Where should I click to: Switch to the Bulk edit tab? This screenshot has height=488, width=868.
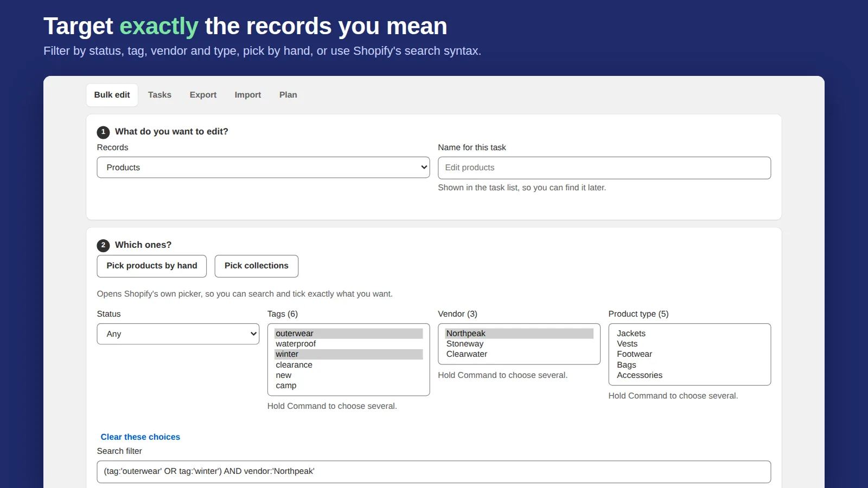point(112,95)
